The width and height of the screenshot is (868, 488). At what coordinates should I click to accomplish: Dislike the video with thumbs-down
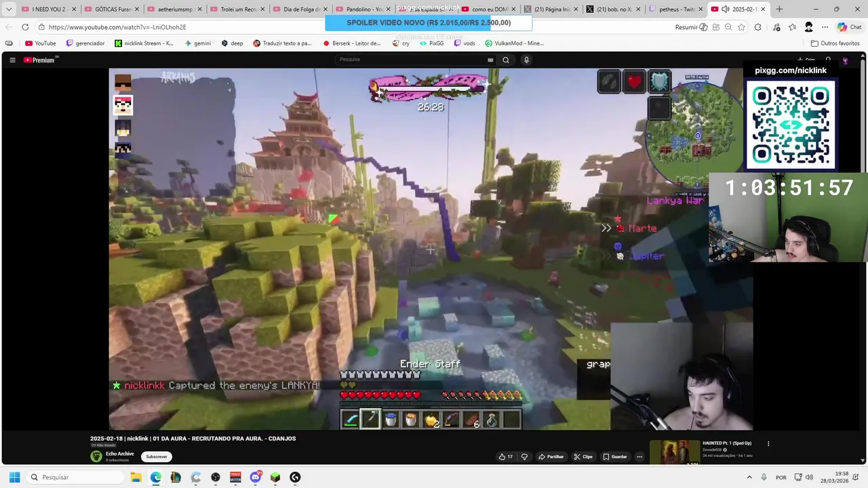point(524,457)
